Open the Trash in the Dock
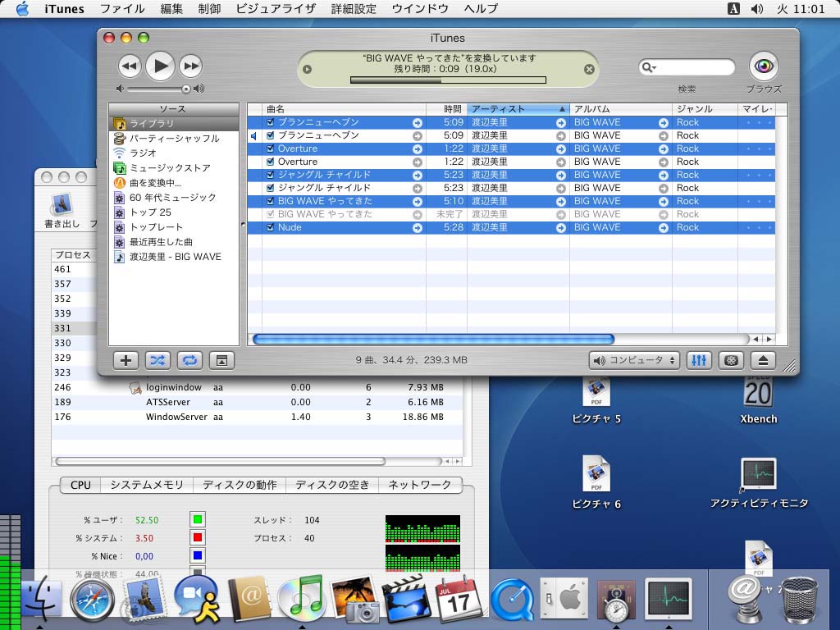840x630 pixels. click(799, 600)
